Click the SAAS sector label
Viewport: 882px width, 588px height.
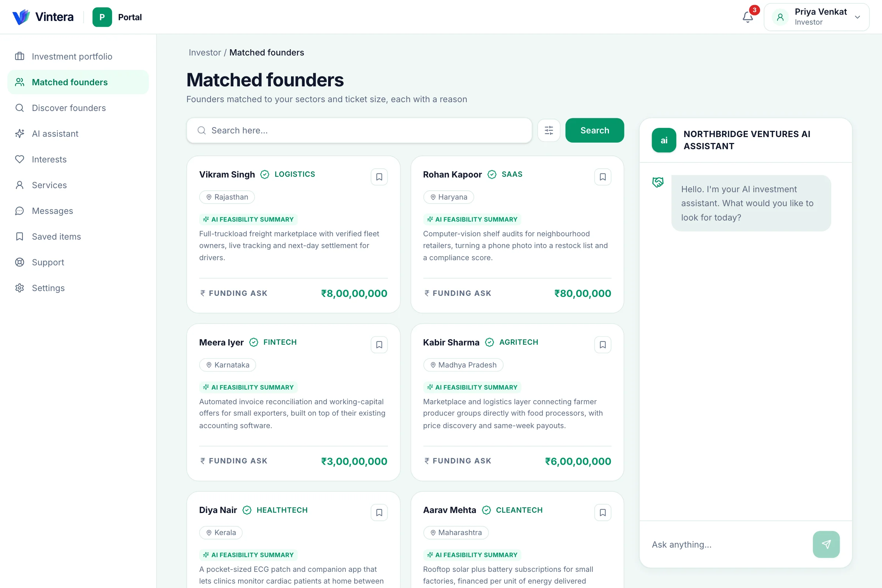tap(512, 174)
